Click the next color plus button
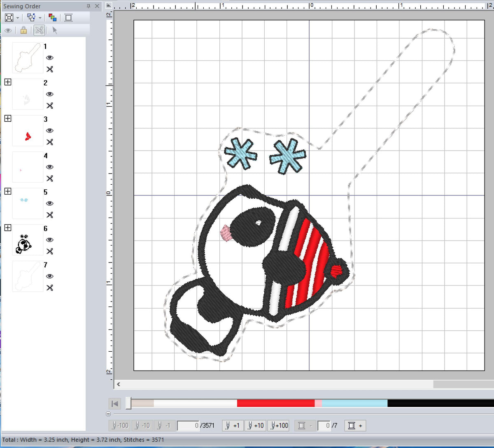Viewport: 494px width, 448px height. (x=354, y=425)
